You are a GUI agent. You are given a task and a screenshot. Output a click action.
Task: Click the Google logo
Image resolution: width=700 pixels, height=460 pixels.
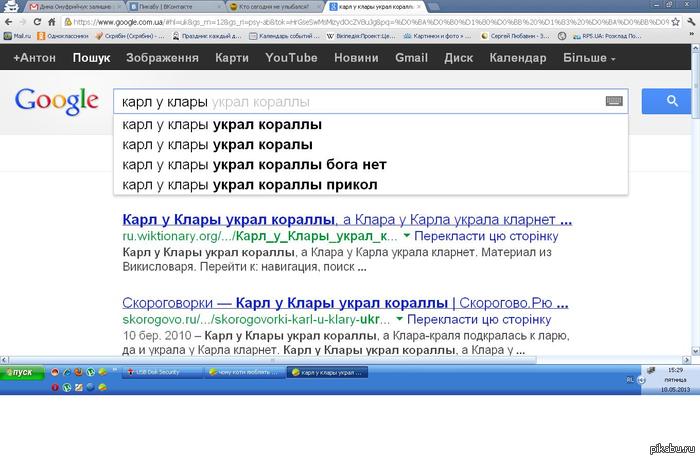pos(56,101)
